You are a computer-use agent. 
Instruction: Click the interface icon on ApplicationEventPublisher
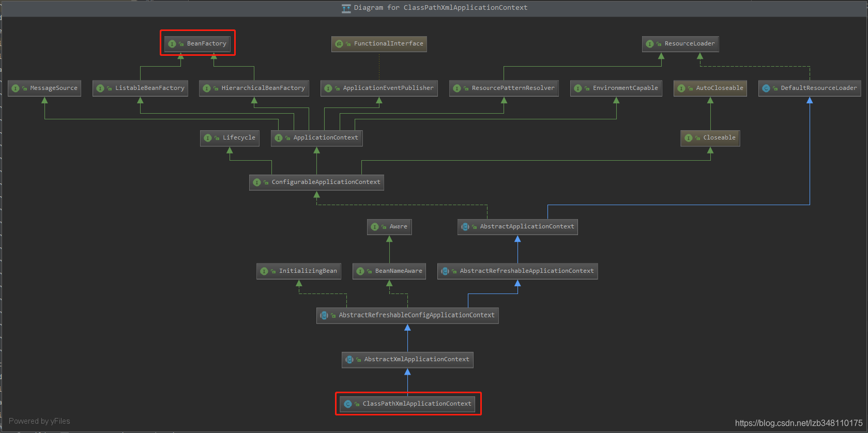[x=328, y=88]
